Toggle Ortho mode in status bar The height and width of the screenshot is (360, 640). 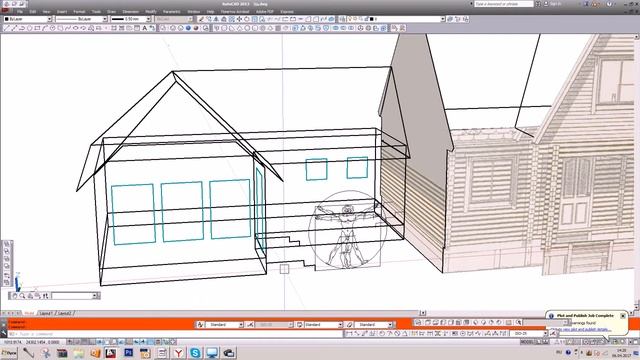click(93, 342)
